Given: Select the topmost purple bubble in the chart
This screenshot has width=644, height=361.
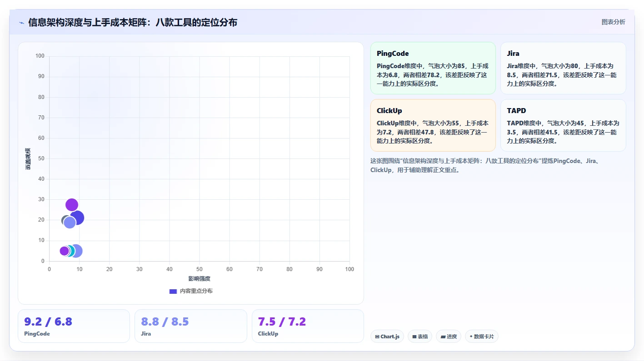Looking at the screenshot, I should (72, 205).
